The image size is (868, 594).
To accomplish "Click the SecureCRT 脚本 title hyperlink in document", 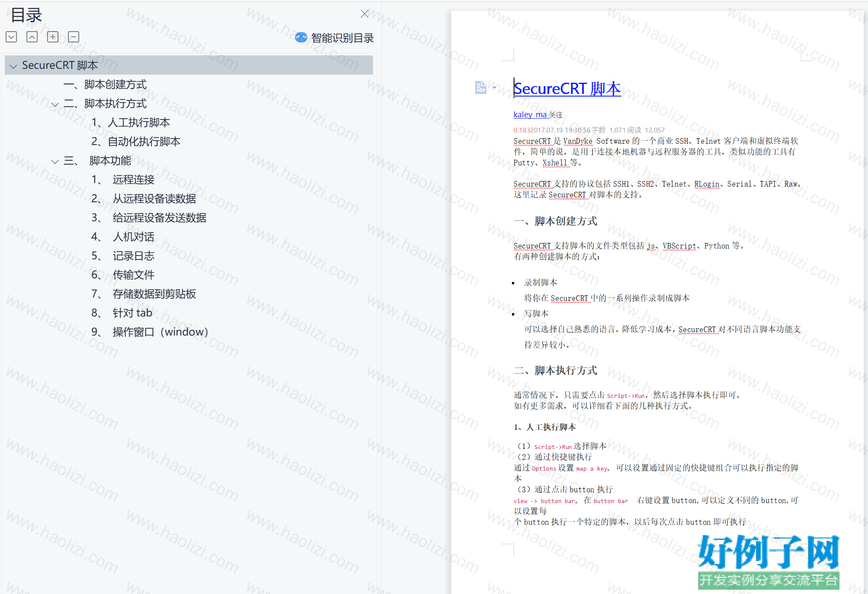I will pos(567,89).
